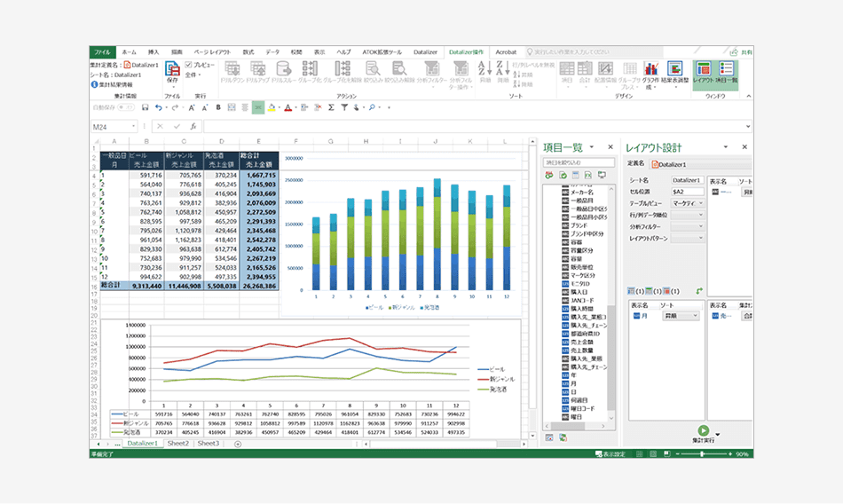Toggle the 項目一覧 window icon
843x504 pixels.
[726, 69]
